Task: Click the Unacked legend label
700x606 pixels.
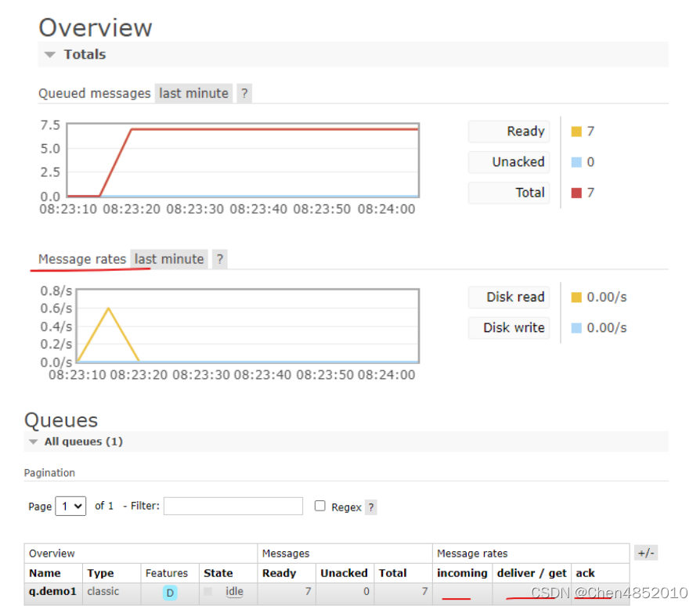Action: coord(509,162)
